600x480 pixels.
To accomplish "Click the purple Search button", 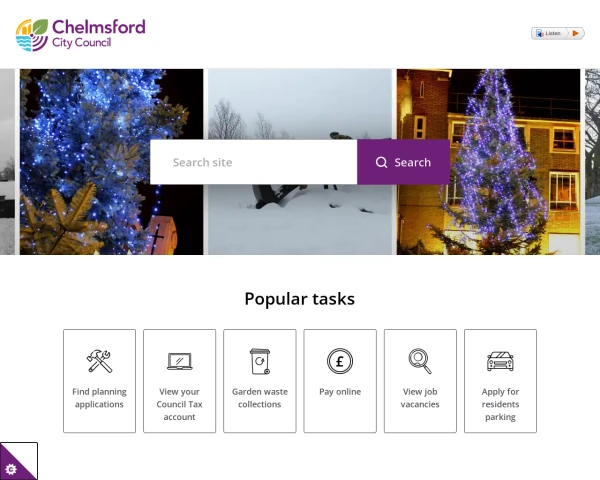I will (403, 162).
